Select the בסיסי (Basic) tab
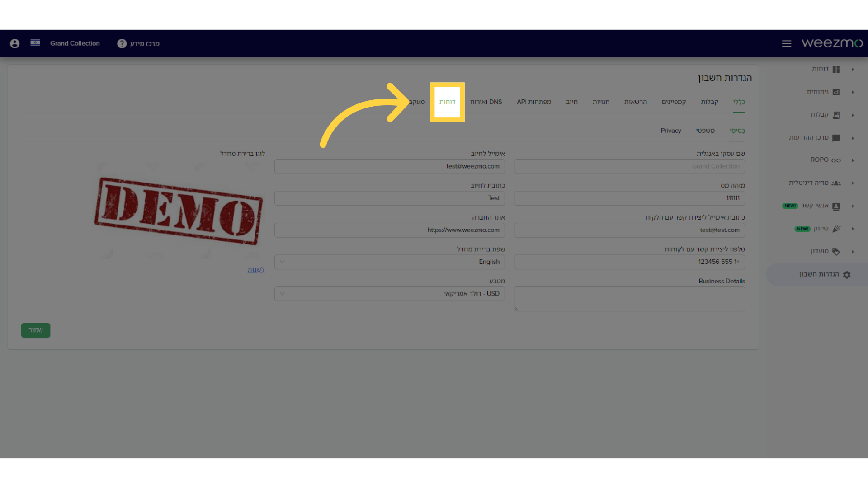 click(x=737, y=131)
